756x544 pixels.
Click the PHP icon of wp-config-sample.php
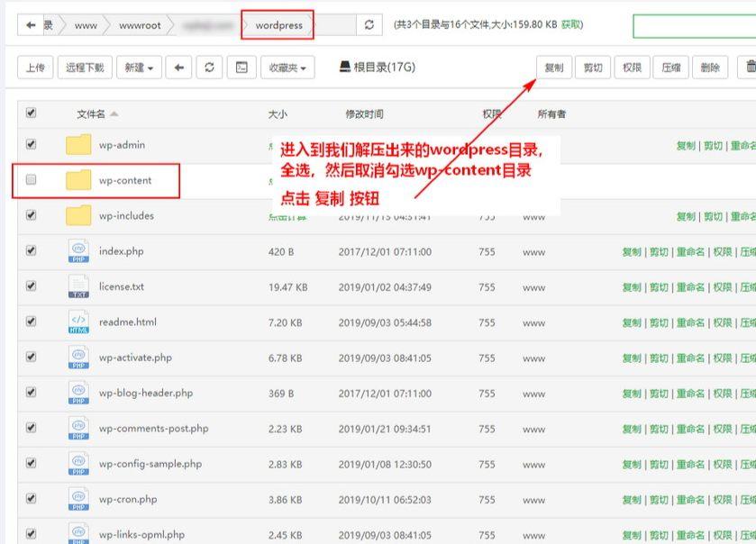78,464
